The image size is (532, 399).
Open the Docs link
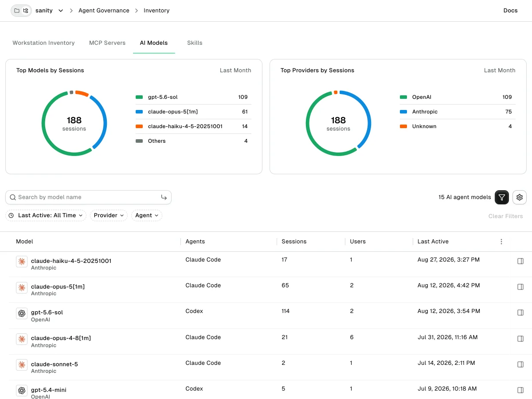tap(510, 11)
